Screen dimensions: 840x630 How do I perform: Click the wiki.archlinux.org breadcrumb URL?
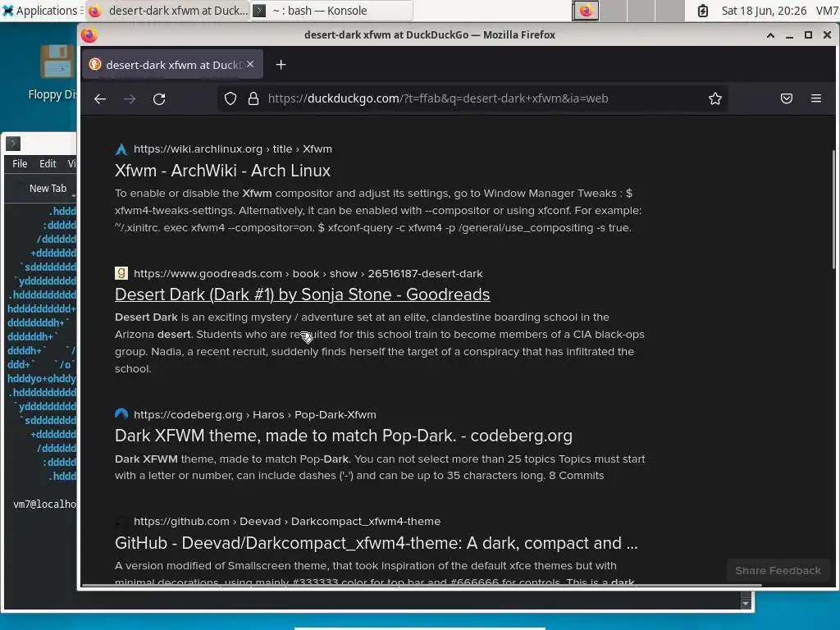click(x=232, y=149)
